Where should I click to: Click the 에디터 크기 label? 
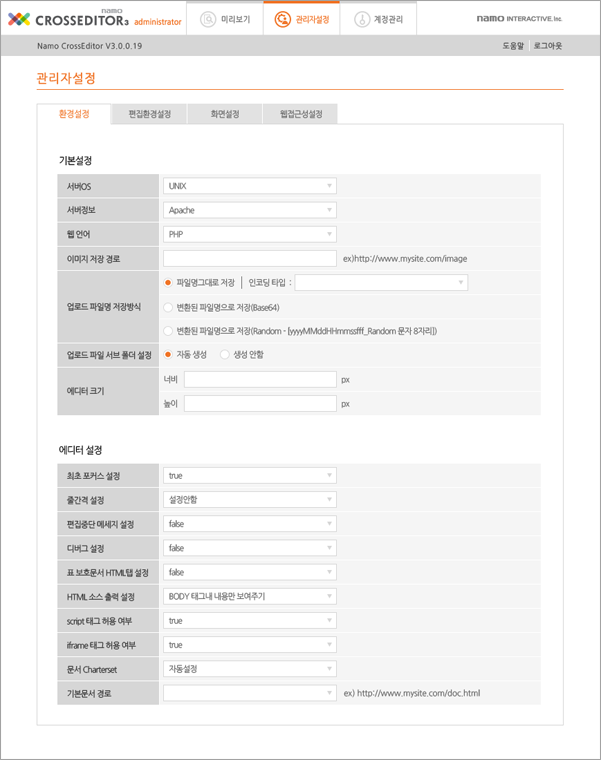coord(85,391)
